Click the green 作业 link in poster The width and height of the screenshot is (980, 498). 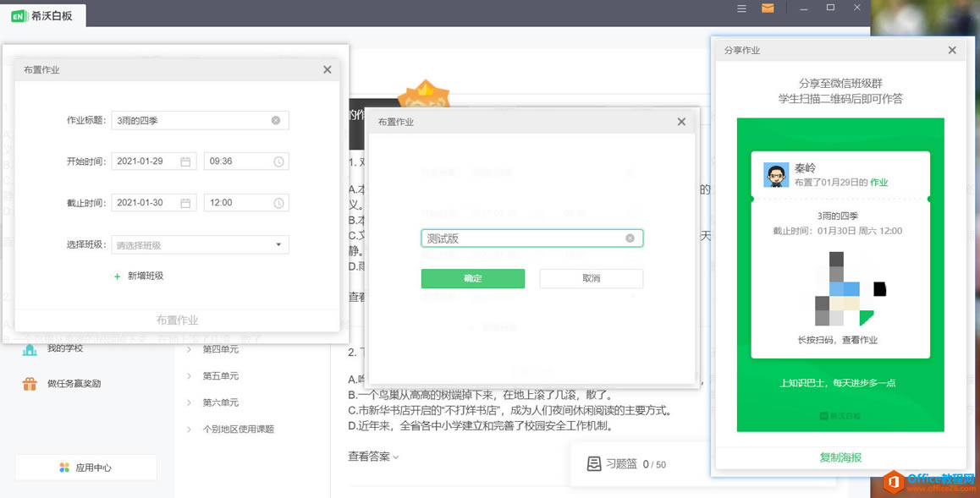878,183
